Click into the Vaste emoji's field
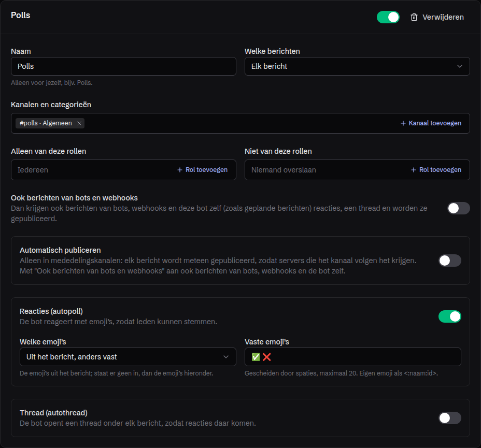Image resolution: width=481 pixels, height=448 pixels. [x=353, y=357]
